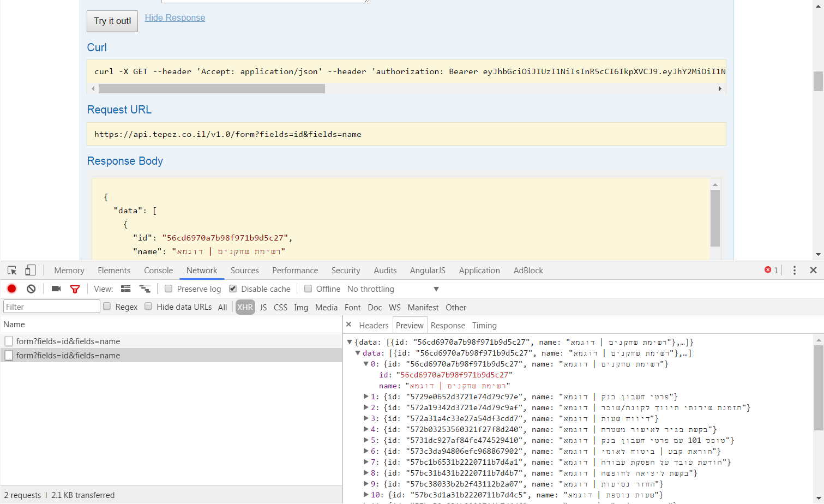The image size is (824, 504).
Task: Select the inspect element cursor icon
Action: tap(12, 271)
